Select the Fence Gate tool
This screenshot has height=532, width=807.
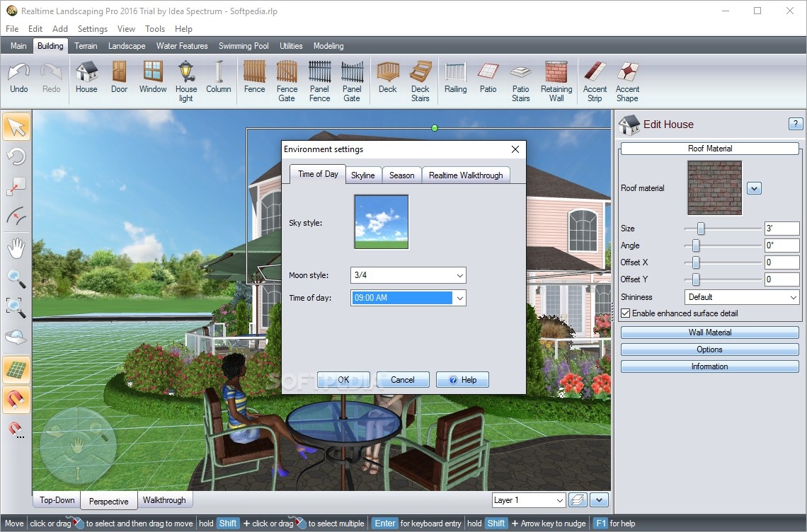click(x=287, y=81)
